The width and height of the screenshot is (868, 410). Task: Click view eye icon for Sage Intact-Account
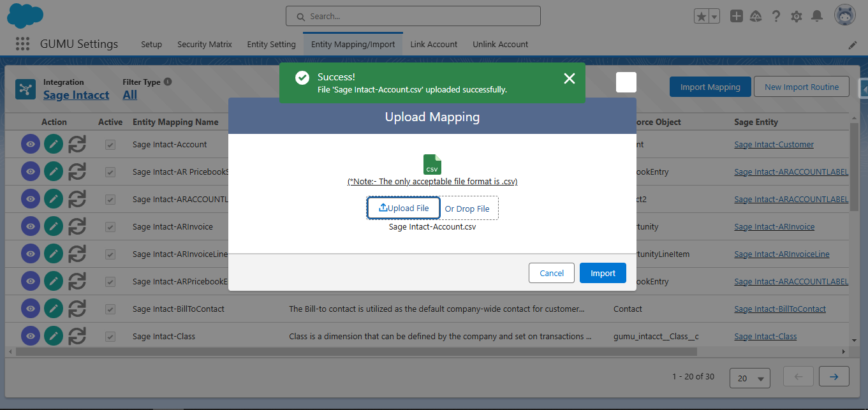31,145
